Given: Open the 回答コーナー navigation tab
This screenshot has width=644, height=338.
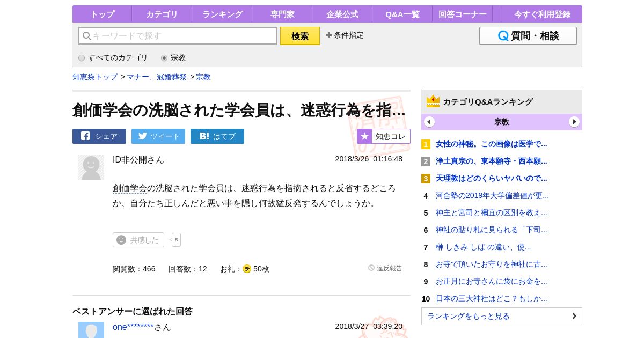Looking at the screenshot, I should coord(463,14).
